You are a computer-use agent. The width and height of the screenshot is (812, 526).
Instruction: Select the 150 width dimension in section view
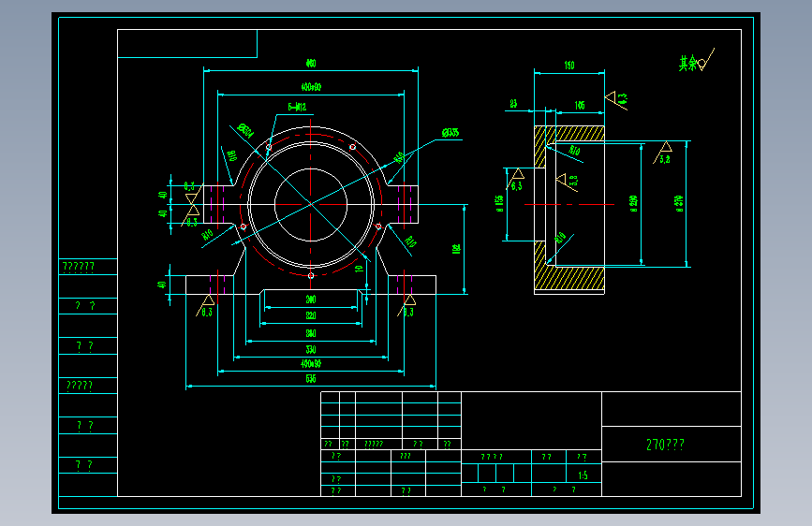coord(569,66)
